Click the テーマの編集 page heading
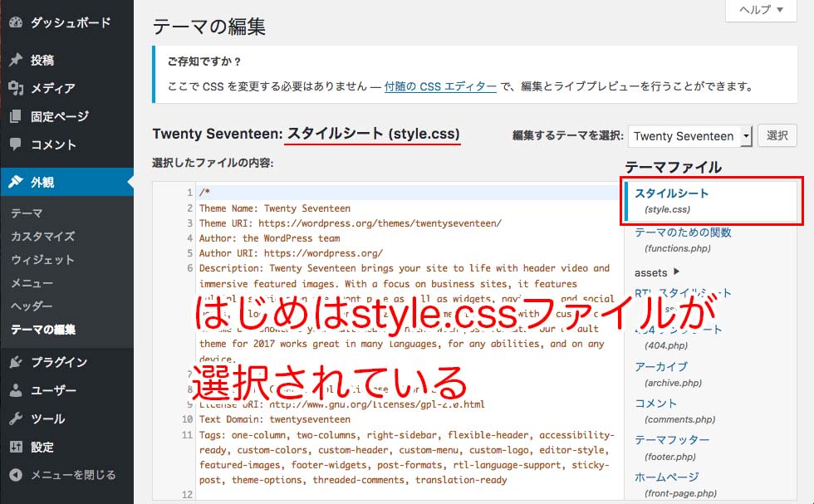The image size is (814, 504). [x=209, y=27]
